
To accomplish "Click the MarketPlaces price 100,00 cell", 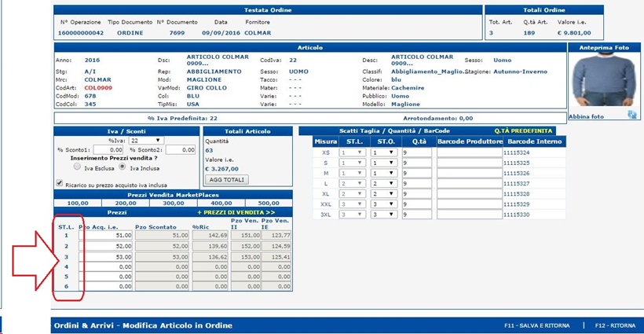I will (x=78, y=203).
